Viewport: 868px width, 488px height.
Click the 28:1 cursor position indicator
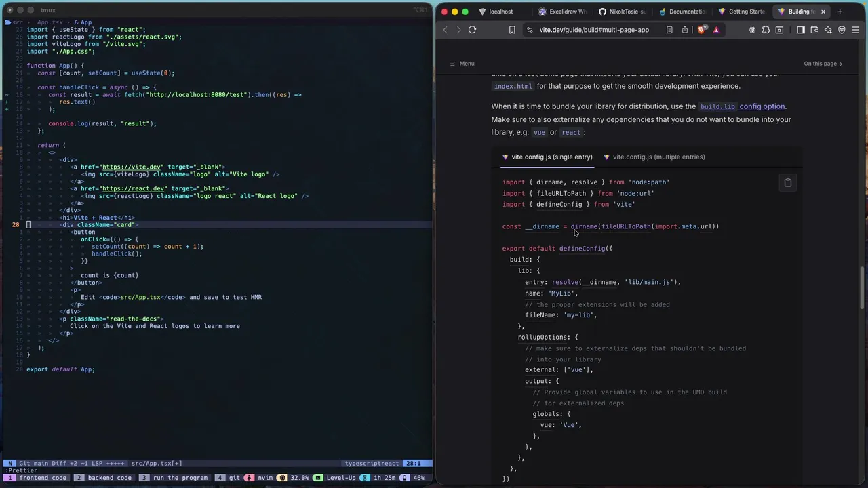(413, 464)
